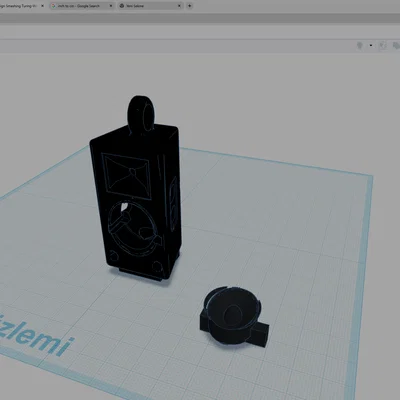Open a new browser tab with plus button

click(x=189, y=6)
